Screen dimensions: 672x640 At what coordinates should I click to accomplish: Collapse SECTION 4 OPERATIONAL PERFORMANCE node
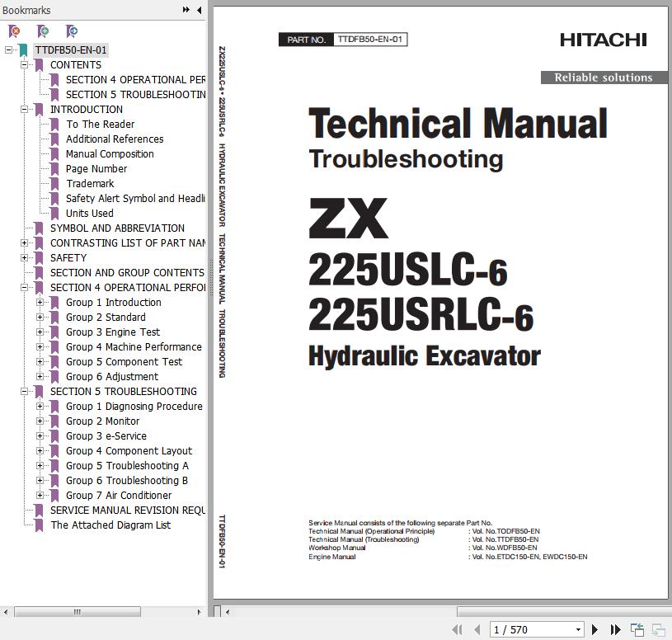coord(25,288)
